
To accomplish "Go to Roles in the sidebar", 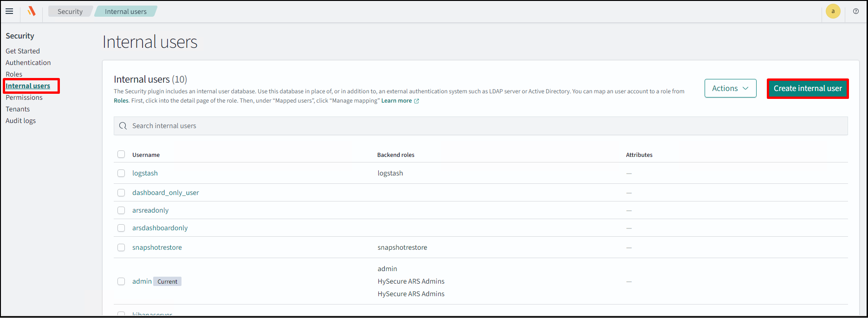I will [14, 74].
